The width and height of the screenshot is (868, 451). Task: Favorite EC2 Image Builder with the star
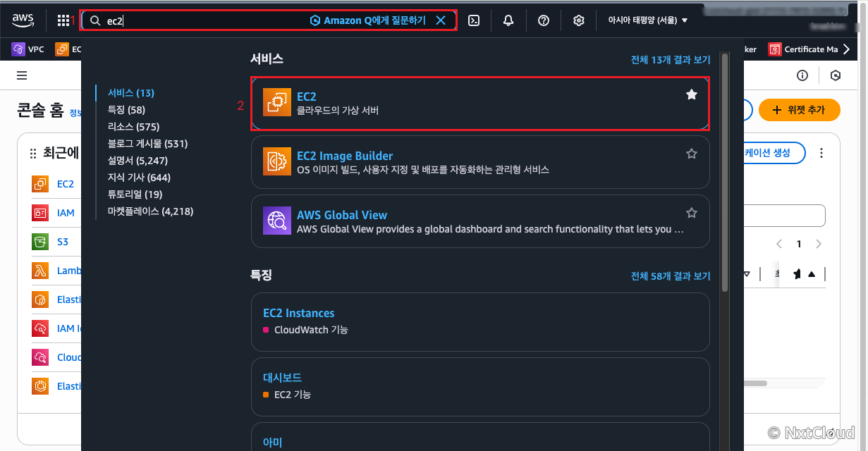pyautogui.click(x=692, y=154)
